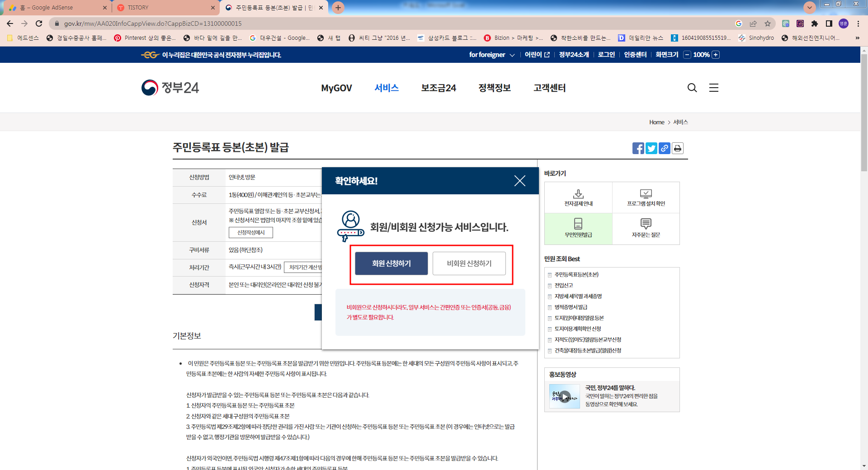Share the page via the Facebook icon
The width and height of the screenshot is (868, 470).
[x=638, y=148]
